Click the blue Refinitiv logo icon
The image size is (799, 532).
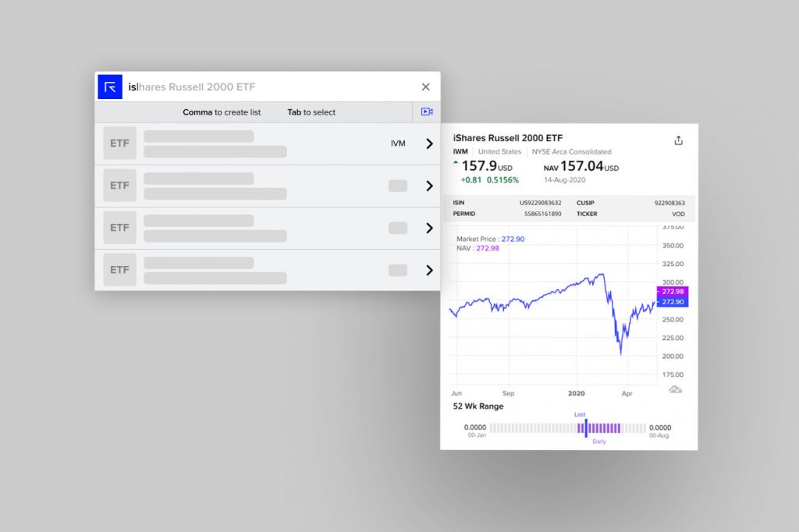point(110,87)
